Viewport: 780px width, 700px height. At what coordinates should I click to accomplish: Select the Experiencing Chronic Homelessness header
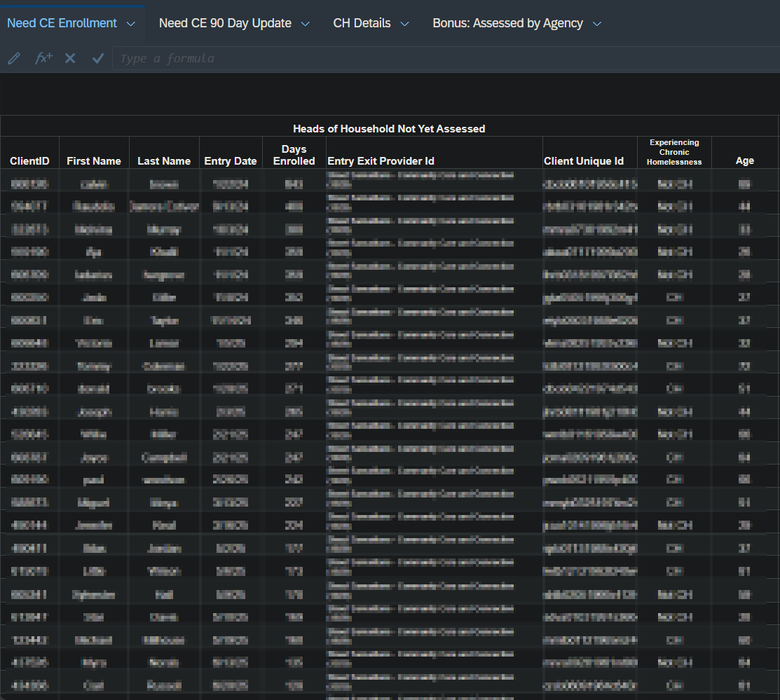tap(673, 152)
